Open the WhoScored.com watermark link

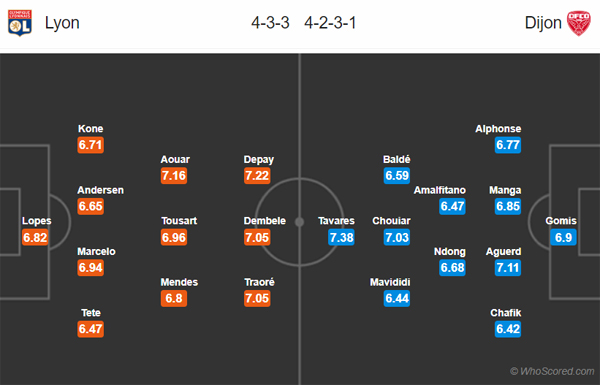coord(552,371)
